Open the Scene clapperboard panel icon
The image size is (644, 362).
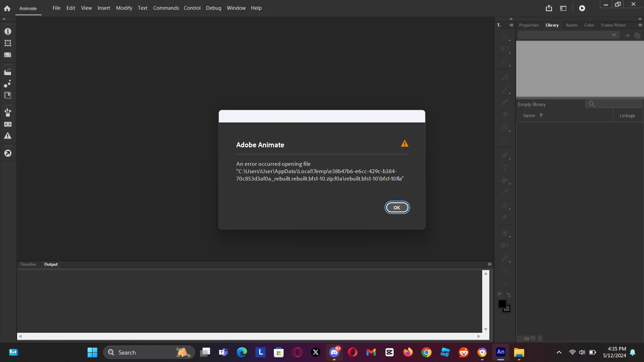(8, 72)
